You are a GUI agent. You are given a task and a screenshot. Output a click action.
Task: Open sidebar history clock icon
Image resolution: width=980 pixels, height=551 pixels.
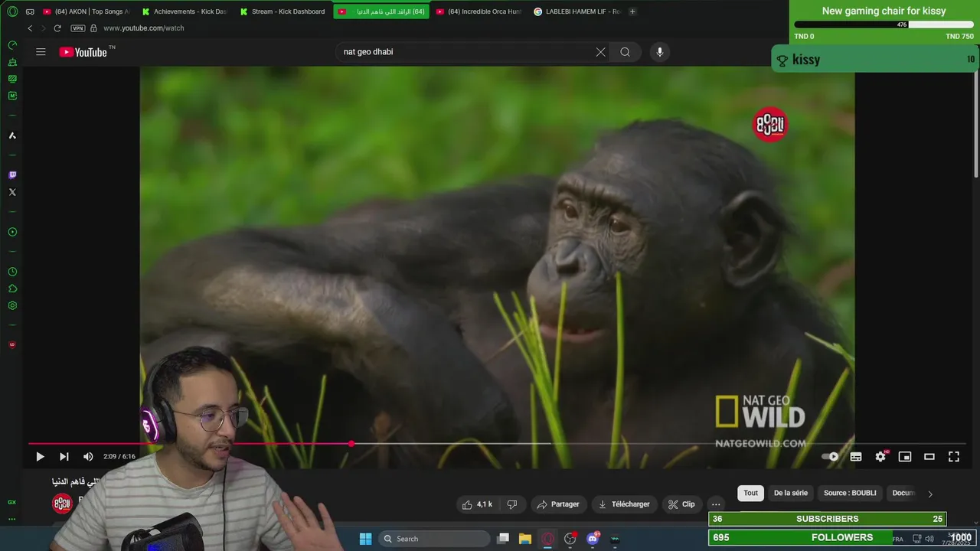[12, 272]
